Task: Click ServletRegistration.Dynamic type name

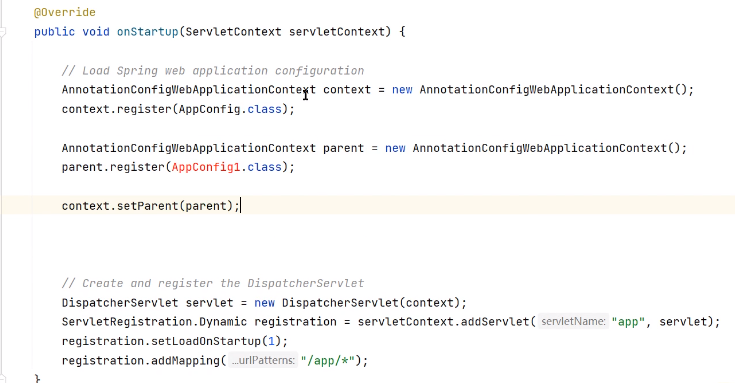Action: (x=154, y=322)
